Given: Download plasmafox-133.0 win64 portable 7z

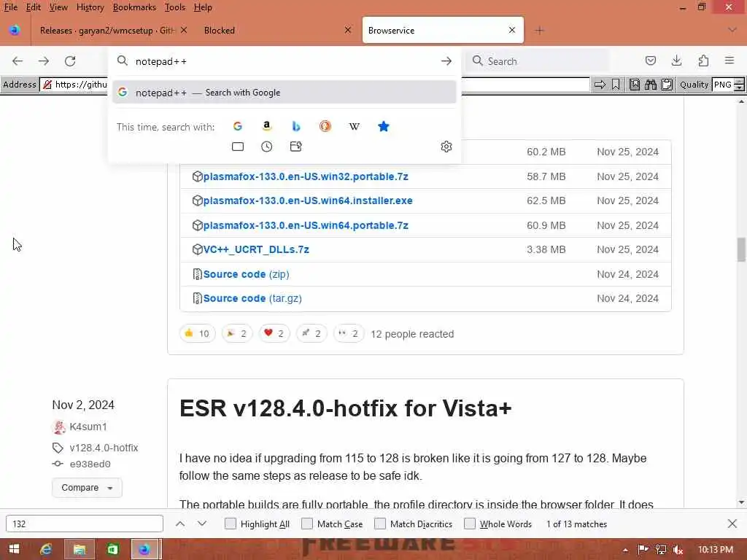Looking at the screenshot, I should 306,225.
